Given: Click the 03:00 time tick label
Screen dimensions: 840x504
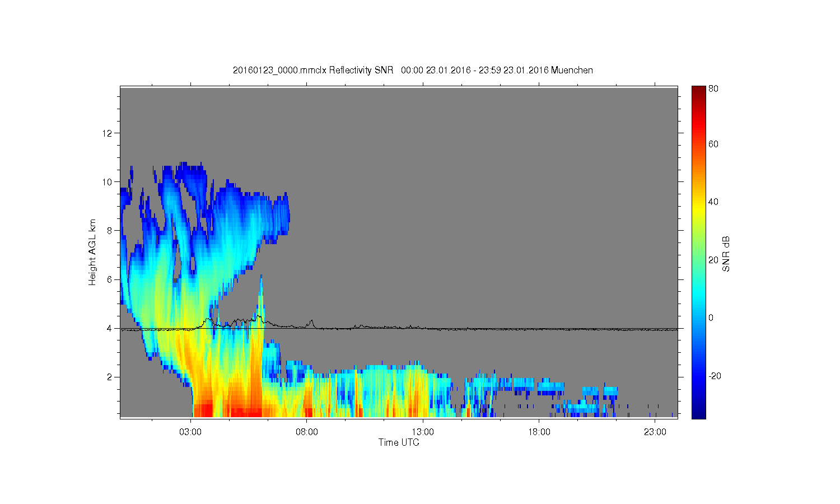Looking at the screenshot, I should pos(190,432).
